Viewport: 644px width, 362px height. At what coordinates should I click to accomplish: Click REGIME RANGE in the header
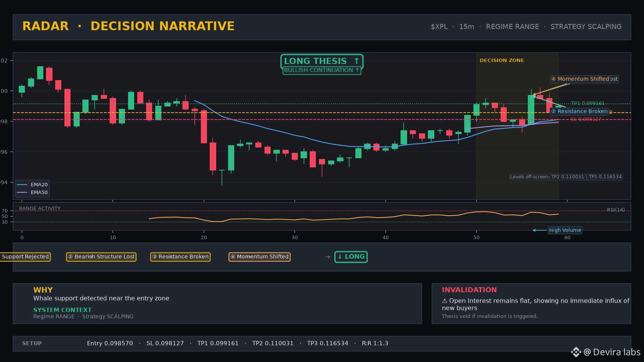[x=513, y=27]
